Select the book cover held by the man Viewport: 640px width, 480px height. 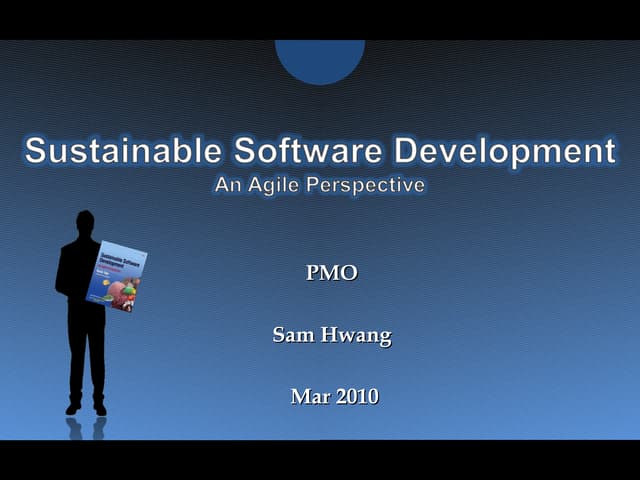tap(116, 276)
